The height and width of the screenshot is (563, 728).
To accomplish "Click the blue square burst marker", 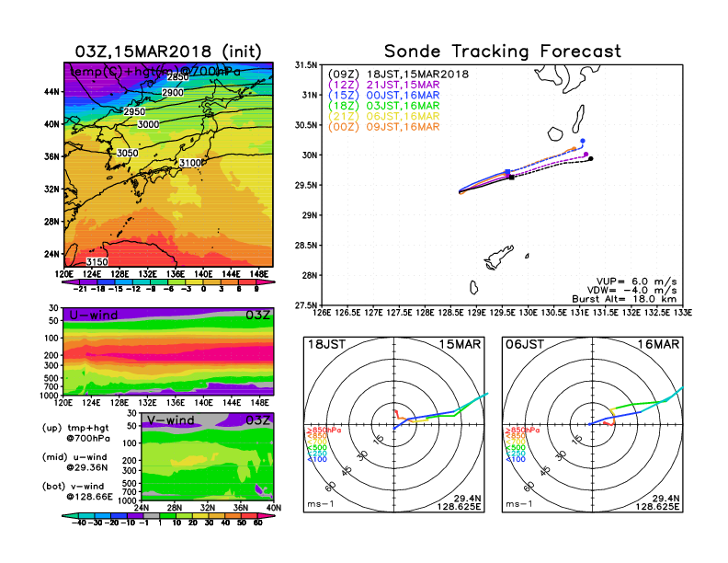I will (x=507, y=172).
